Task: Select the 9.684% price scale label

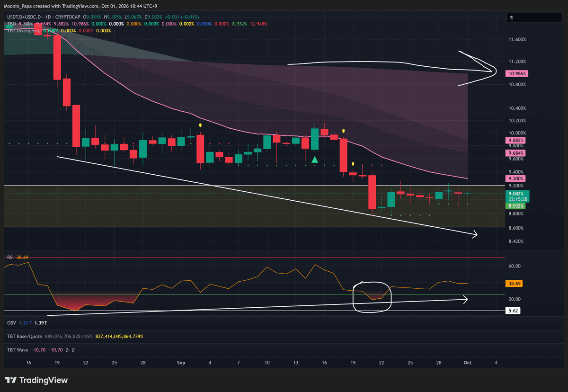Action: click(516, 153)
